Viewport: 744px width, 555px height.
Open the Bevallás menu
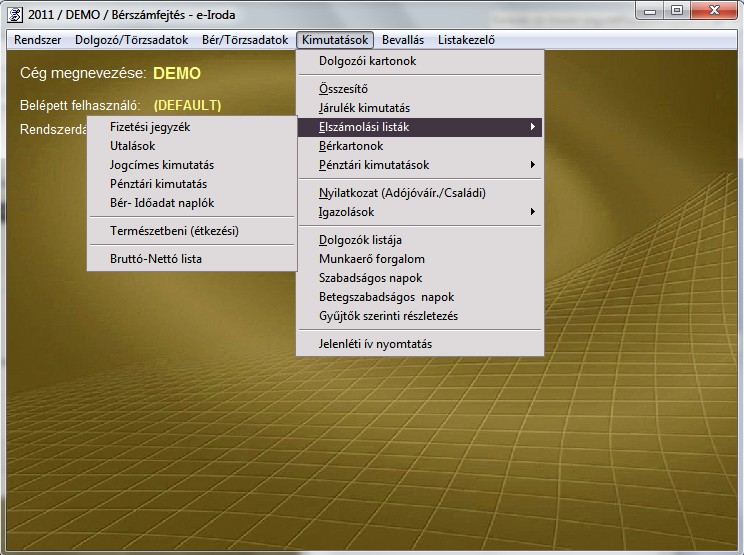point(403,40)
